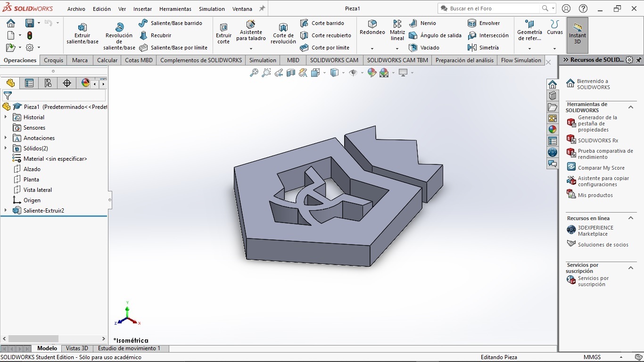Switch to Flow Simulation tab
644x362 pixels.
pos(521,60)
